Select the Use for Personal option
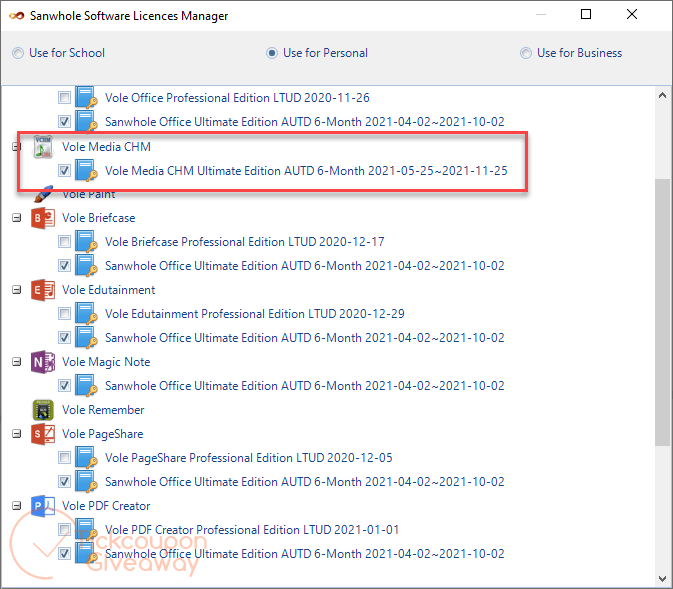The image size is (673, 589). coord(317,53)
